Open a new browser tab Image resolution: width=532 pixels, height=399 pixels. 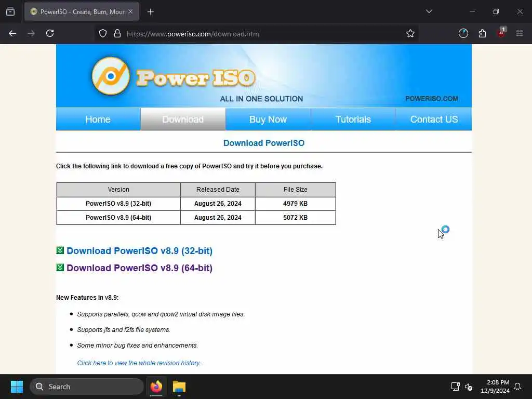[x=151, y=12]
